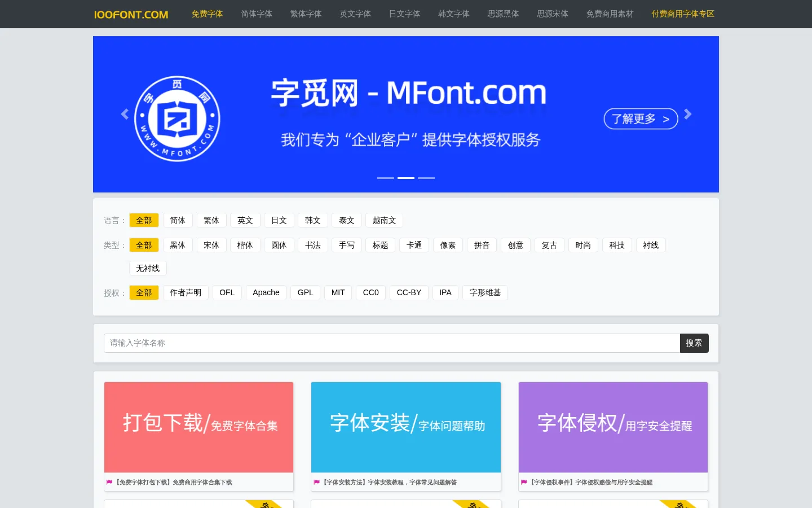
Task: Click the MFont circular logo in banner
Action: [x=178, y=119]
